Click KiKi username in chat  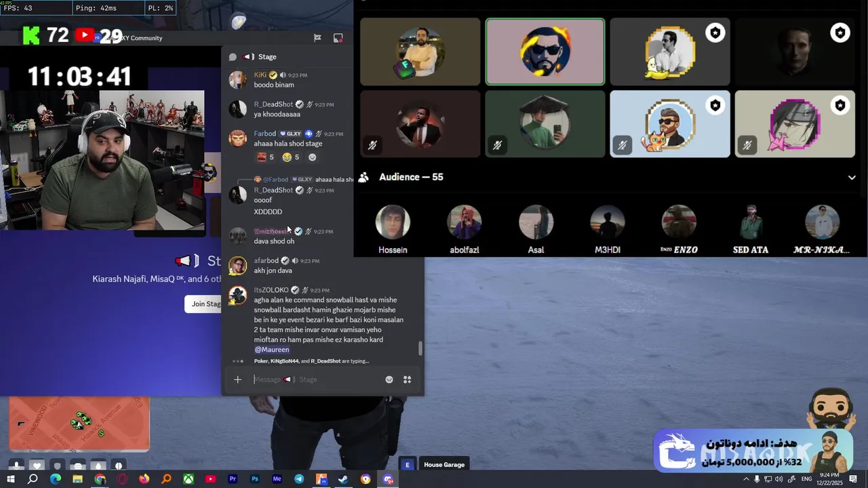(x=260, y=75)
